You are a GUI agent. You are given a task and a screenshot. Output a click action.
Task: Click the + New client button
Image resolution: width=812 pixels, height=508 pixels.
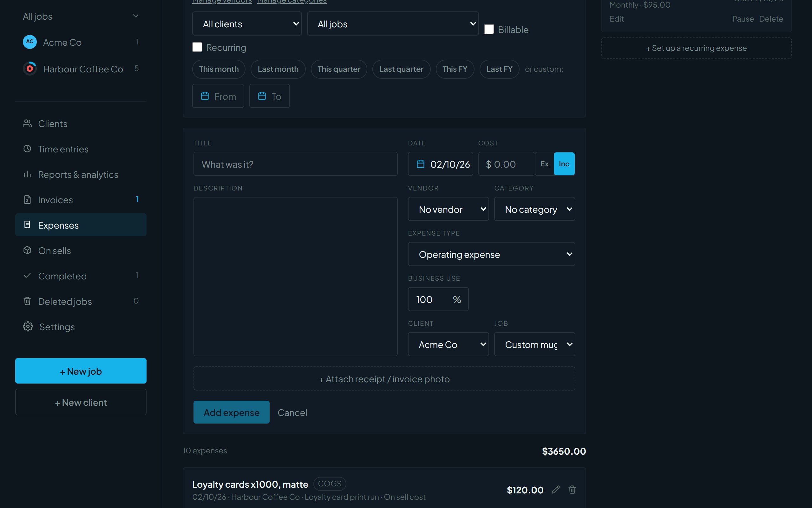(x=81, y=402)
